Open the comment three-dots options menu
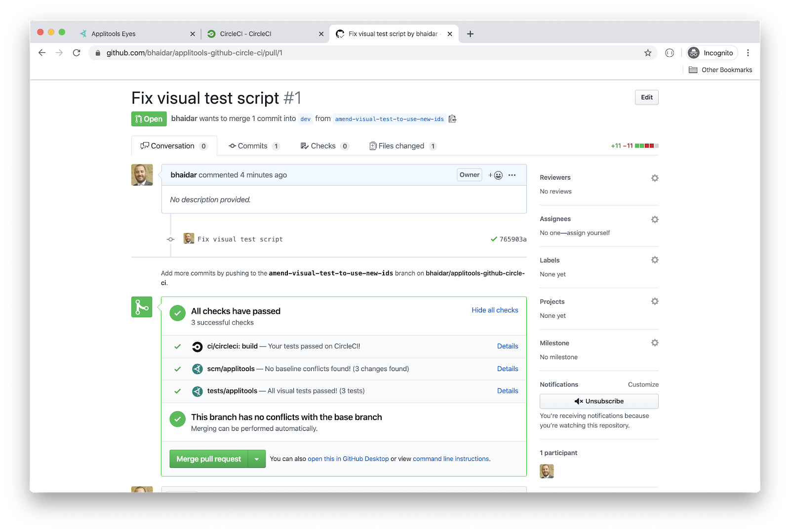Image resolution: width=790 pixels, height=532 pixels. (512, 175)
